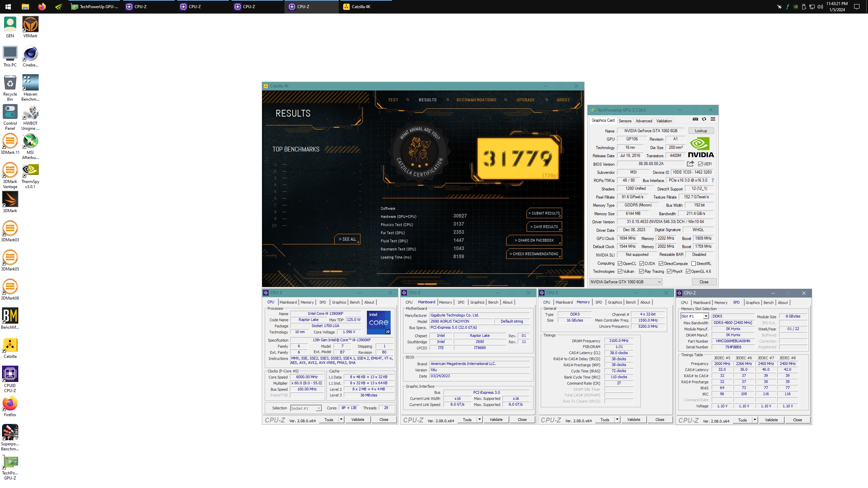Click the Lookup button in GPU-Z
This screenshot has width=868, height=488.
701,131
